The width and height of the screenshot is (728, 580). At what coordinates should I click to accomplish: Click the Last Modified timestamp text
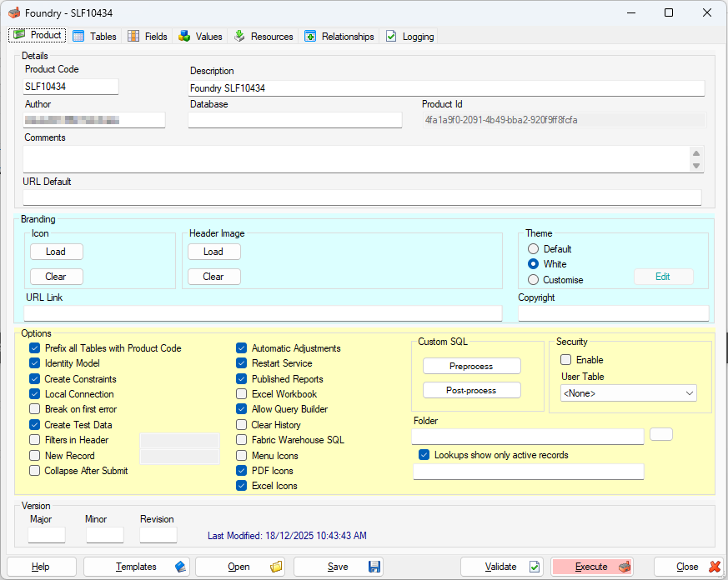[x=287, y=536]
